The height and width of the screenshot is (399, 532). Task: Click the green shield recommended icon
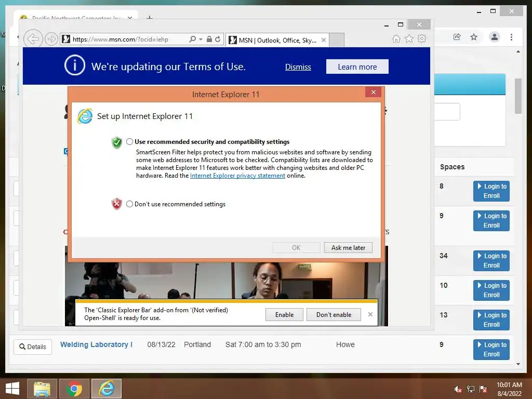(x=117, y=143)
